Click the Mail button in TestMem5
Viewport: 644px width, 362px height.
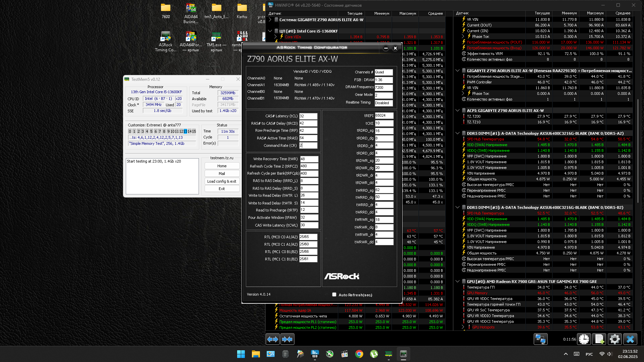pyautogui.click(x=222, y=174)
